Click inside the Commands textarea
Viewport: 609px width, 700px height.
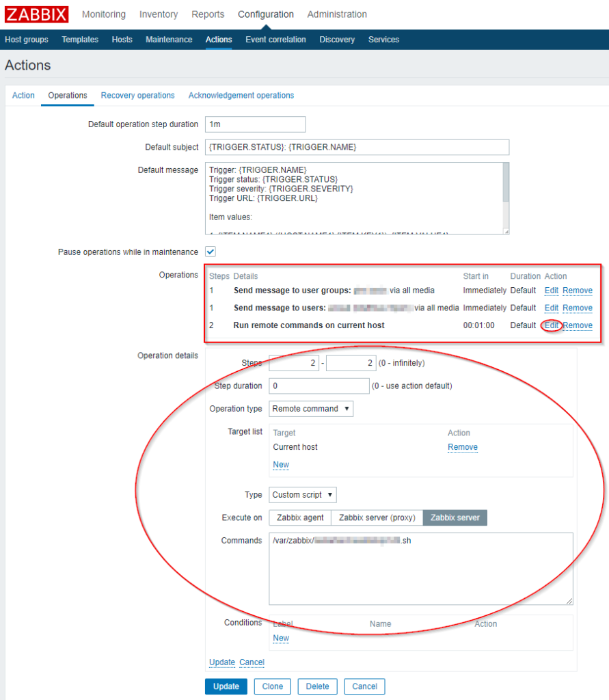(x=420, y=567)
